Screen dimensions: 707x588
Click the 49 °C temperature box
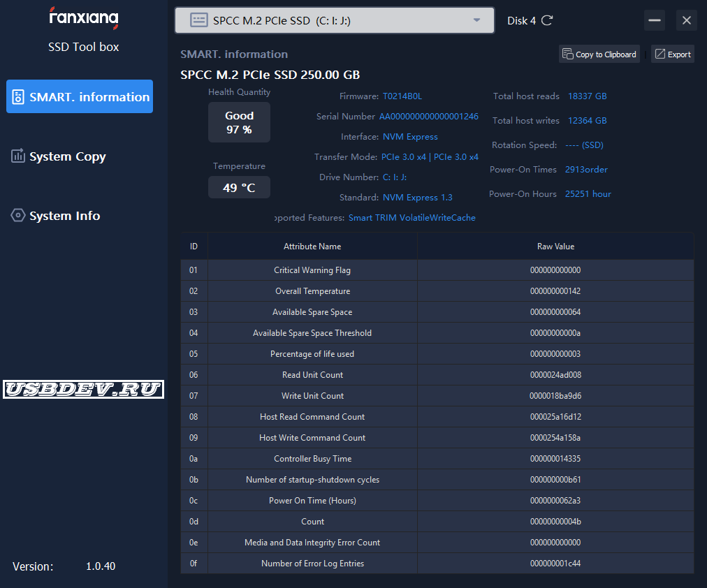pyautogui.click(x=239, y=187)
